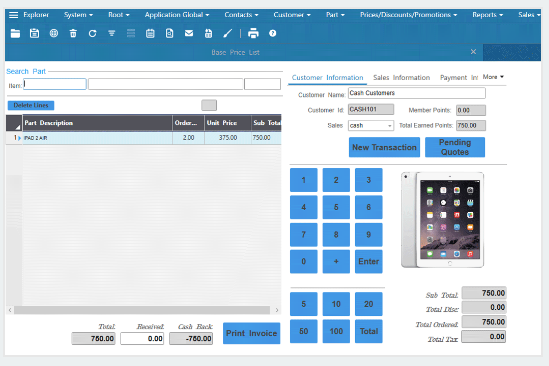Tap the quick amount 50 button
The width and height of the screenshot is (549, 366).
tap(304, 331)
